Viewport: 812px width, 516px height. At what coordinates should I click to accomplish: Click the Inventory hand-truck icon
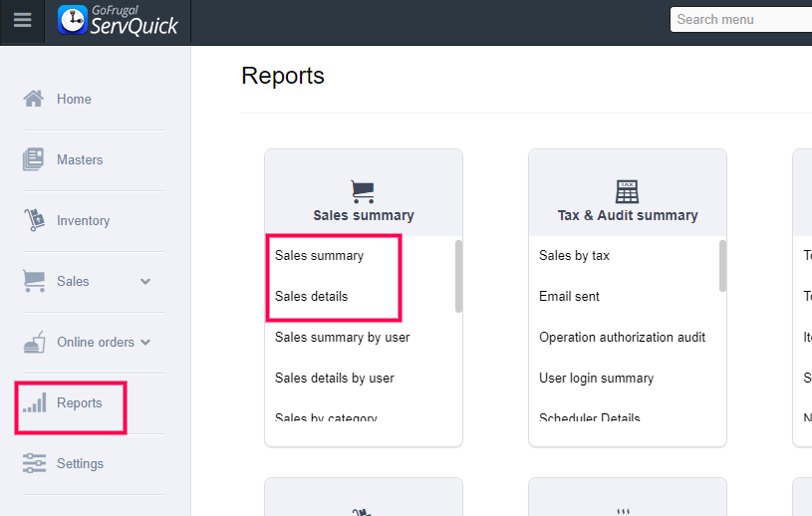point(34,220)
